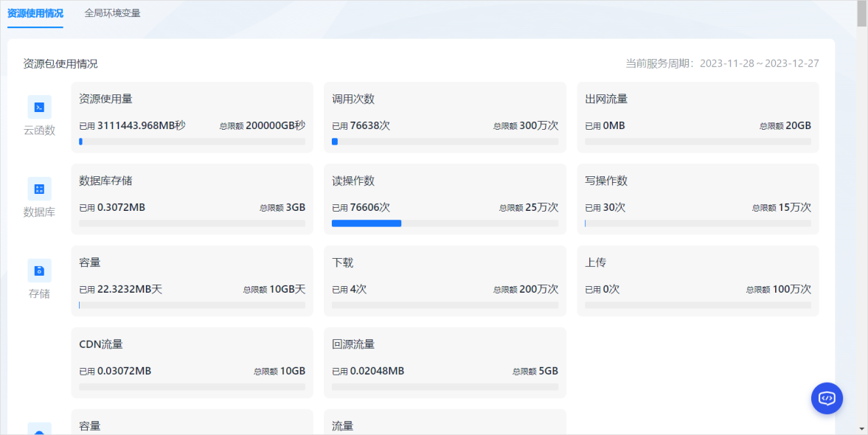Click the 资源使用量 progress bar
868x435 pixels.
[x=192, y=142]
